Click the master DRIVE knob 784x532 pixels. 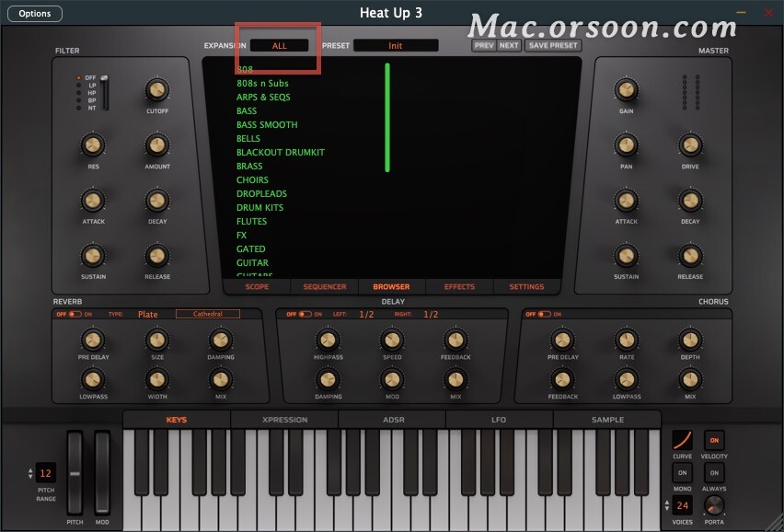tap(690, 145)
